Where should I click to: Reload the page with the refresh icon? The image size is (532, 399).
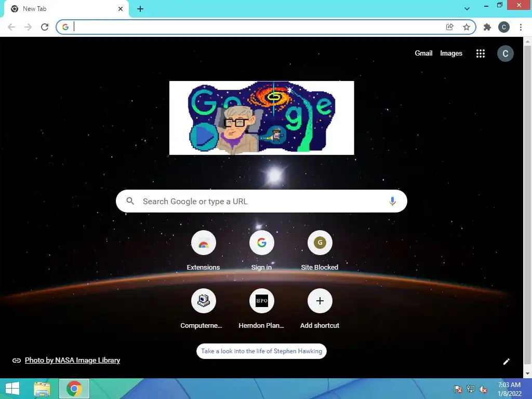coord(45,27)
